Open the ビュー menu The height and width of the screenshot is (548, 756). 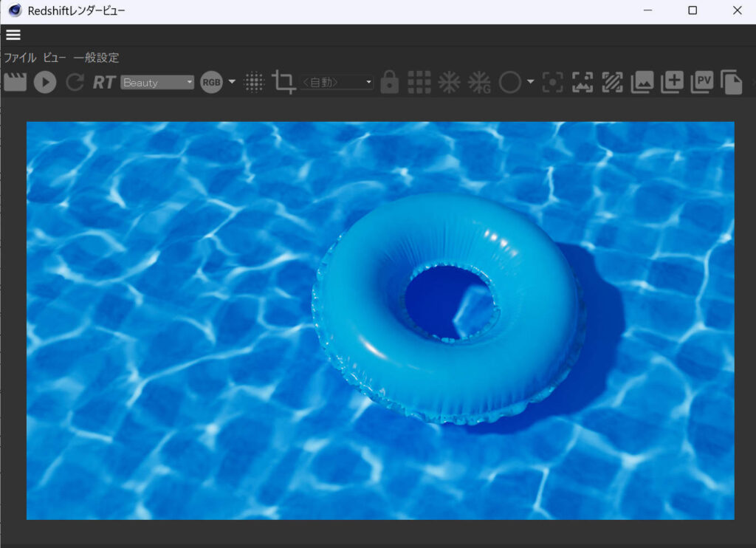pyautogui.click(x=55, y=58)
